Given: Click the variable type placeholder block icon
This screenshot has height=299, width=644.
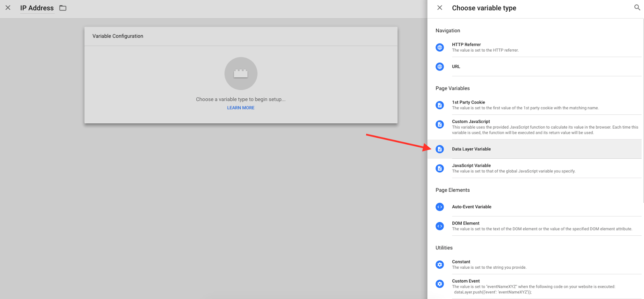Looking at the screenshot, I should click(241, 74).
